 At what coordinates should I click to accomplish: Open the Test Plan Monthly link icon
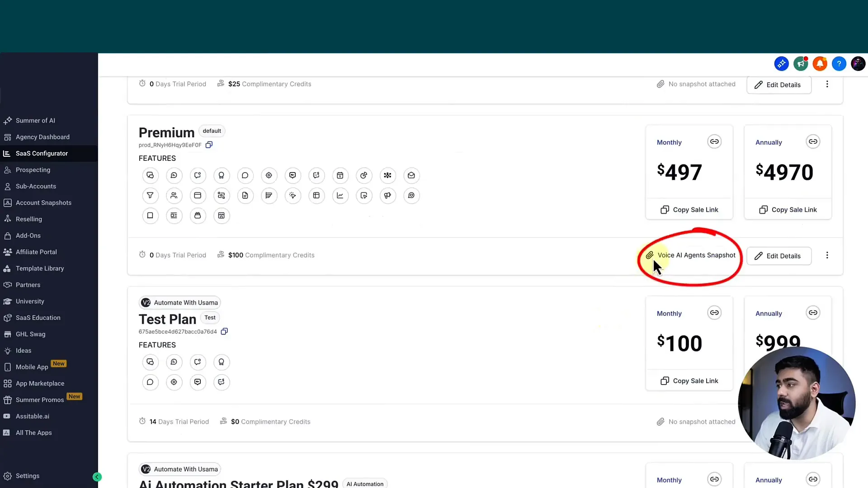(714, 313)
